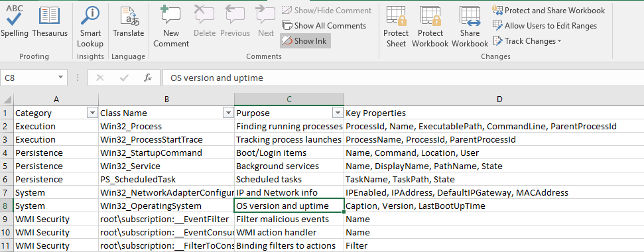Click cell Filter malicious events
This screenshot has height=252, width=644.
coord(289,219)
